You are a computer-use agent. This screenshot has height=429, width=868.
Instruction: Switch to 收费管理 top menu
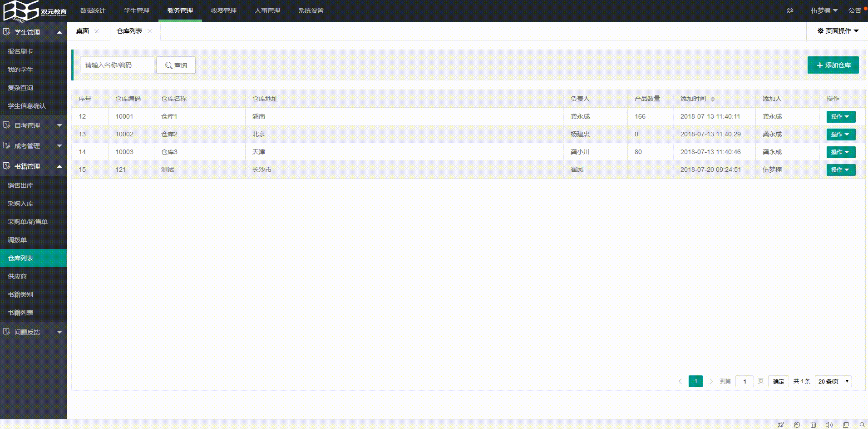[223, 10]
